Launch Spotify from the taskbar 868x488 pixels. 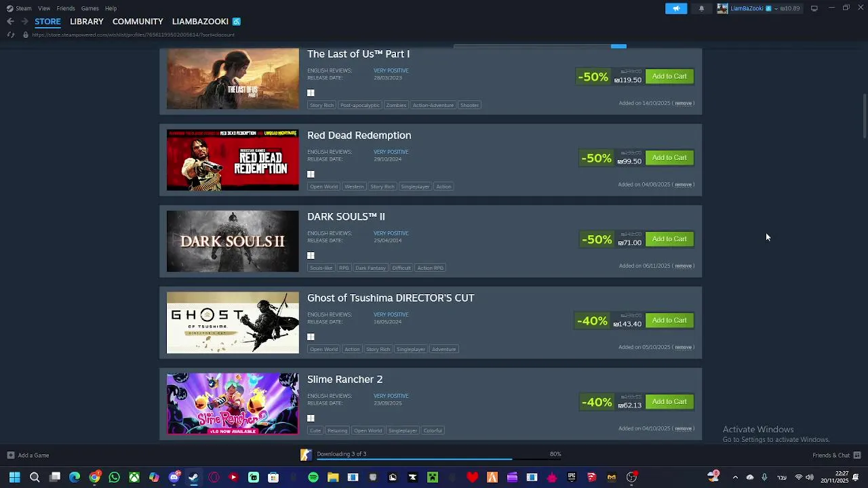click(x=313, y=477)
